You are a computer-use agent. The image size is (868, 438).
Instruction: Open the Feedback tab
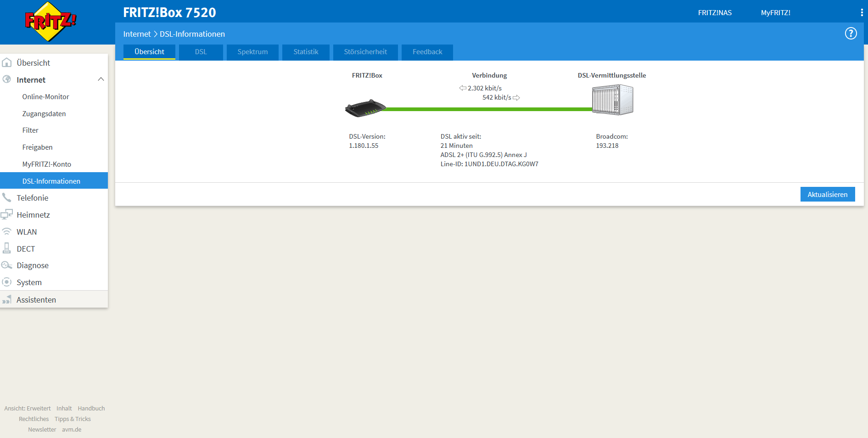coord(427,52)
